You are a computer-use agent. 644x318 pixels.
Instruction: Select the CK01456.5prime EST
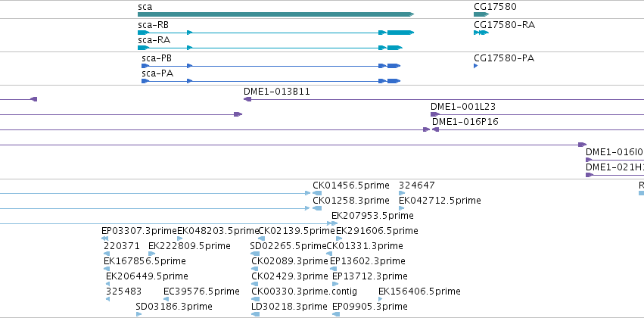coord(317,193)
